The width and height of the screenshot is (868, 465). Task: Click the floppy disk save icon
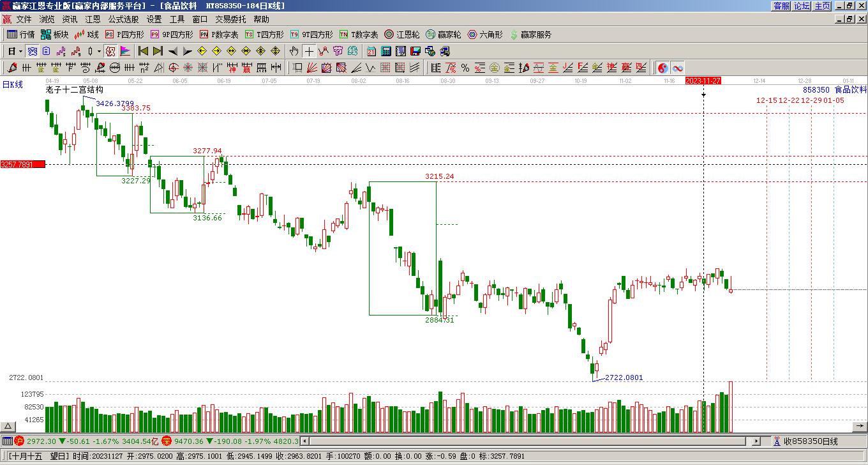[415, 51]
